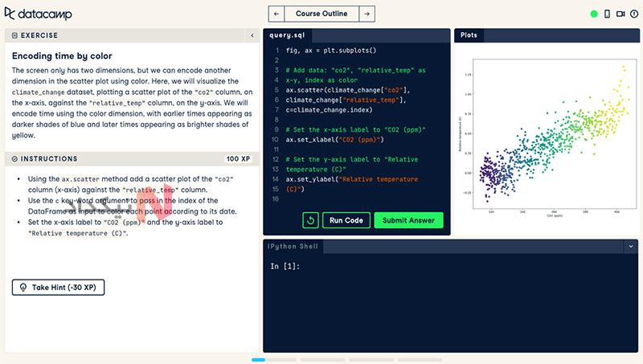Screen dimensions: 643x364
Task: Go to next exercise arrow
Action: point(367,14)
